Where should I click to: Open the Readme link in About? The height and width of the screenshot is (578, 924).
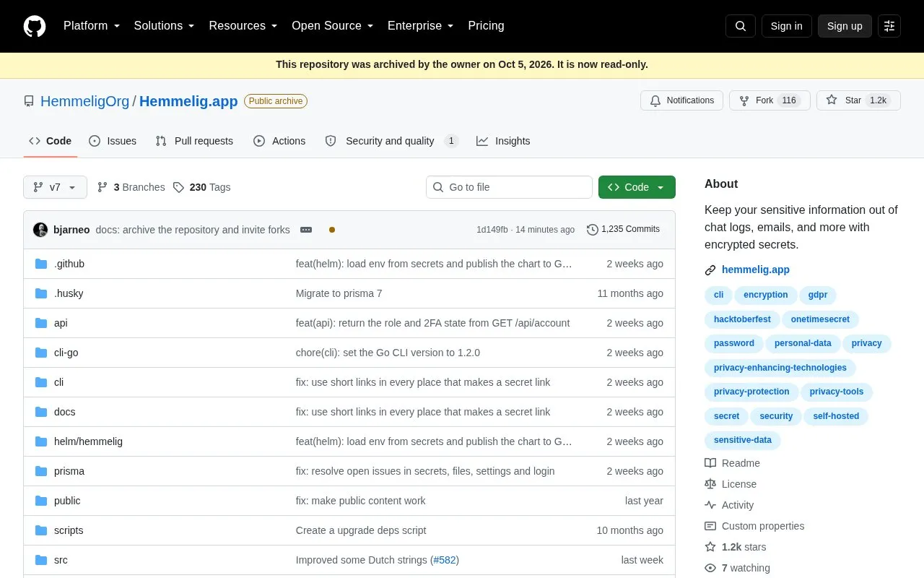pyautogui.click(x=732, y=463)
